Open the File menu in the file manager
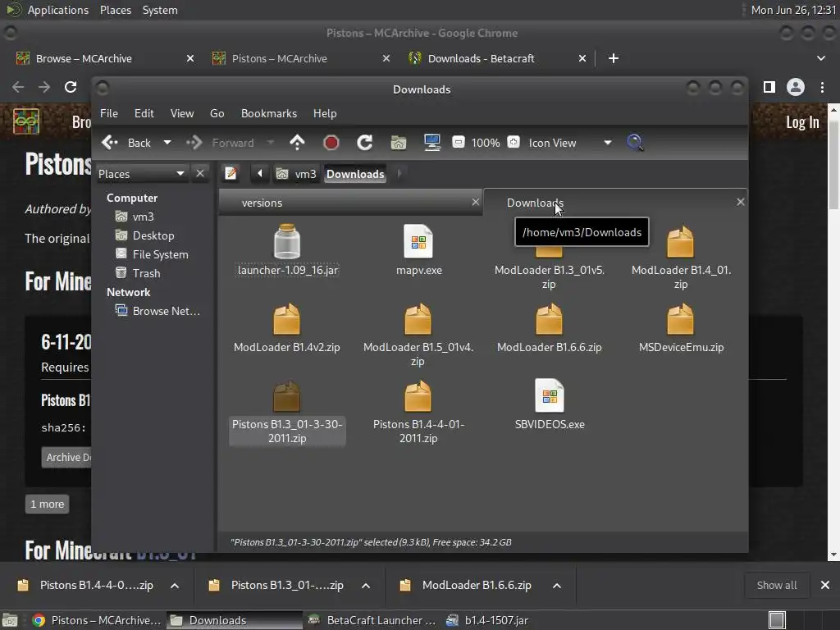The width and height of the screenshot is (840, 630). [x=109, y=113]
